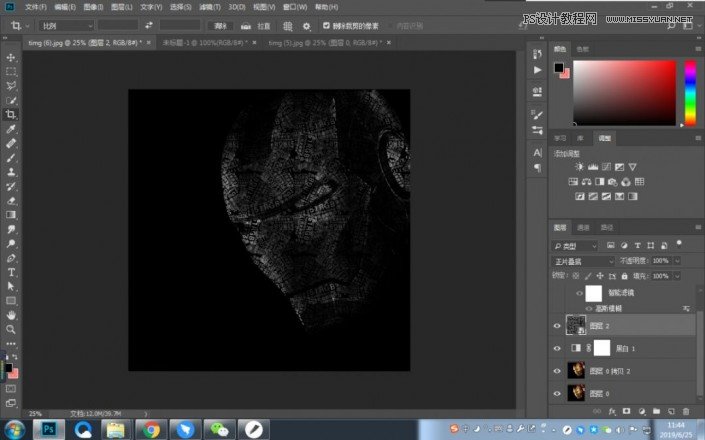The width and height of the screenshot is (705, 440).
Task: Add a Levels adjustment
Action: (x=593, y=167)
